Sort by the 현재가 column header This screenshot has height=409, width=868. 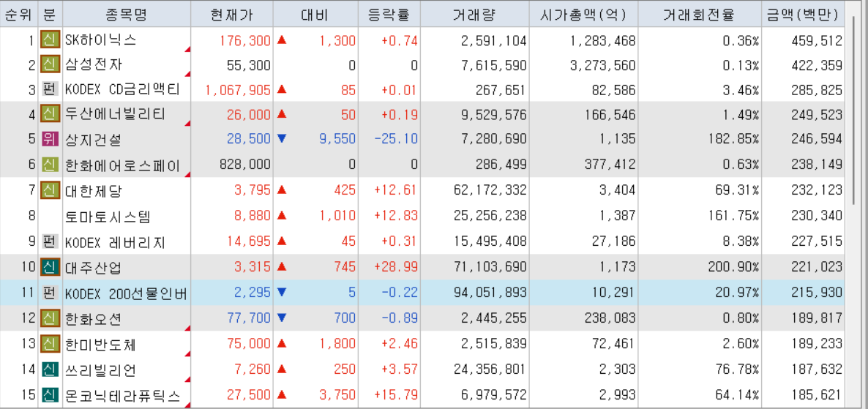pos(232,15)
